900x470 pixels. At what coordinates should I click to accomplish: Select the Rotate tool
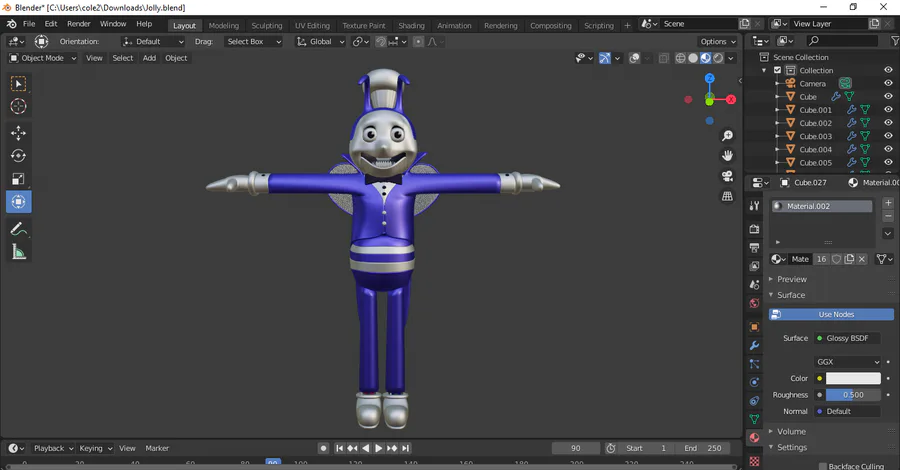pyautogui.click(x=18, y=156)
